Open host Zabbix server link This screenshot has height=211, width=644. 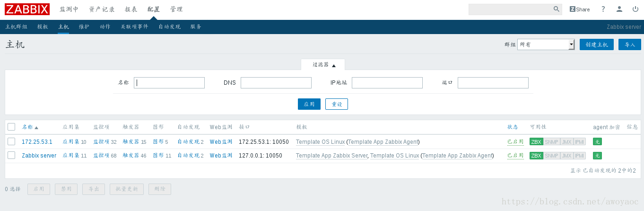[x=39, y=156]
